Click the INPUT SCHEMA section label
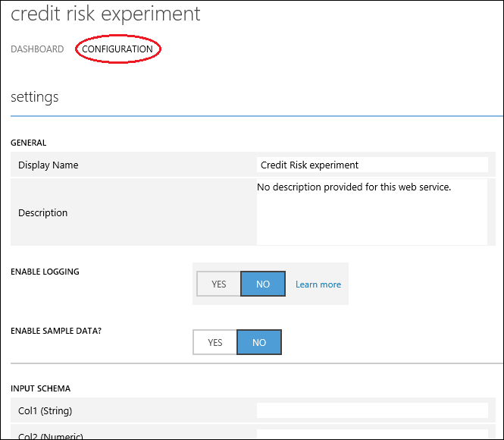 pyautogui.click(x=40, y=388)
